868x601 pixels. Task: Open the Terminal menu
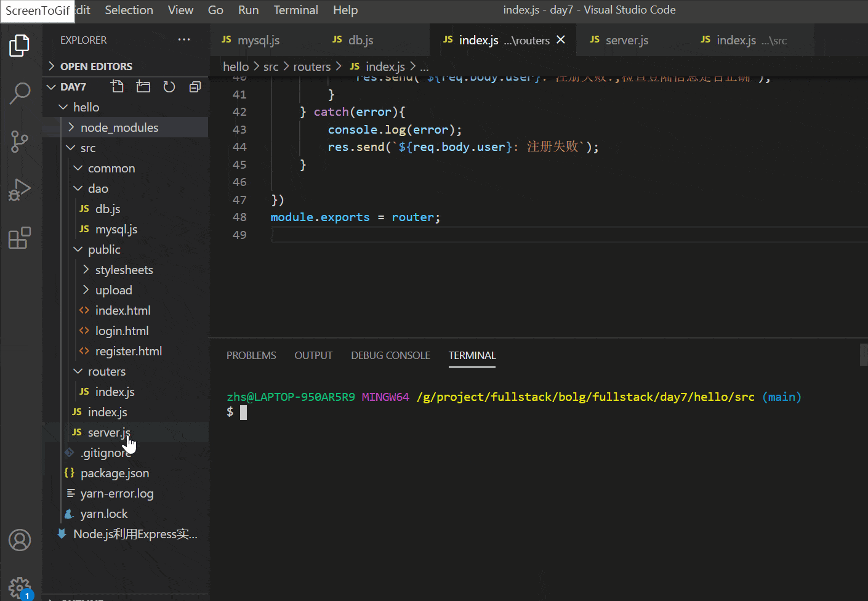(x=295, y=10)
